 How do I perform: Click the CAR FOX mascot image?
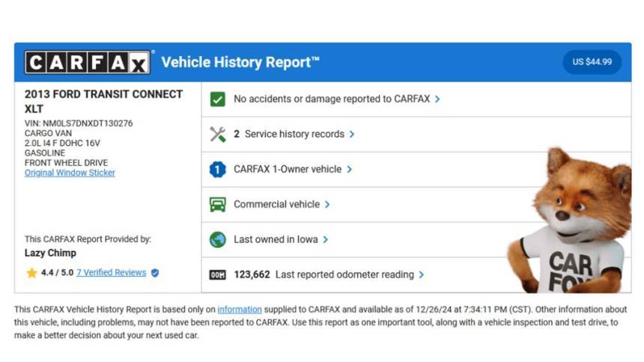coord(569,221)
